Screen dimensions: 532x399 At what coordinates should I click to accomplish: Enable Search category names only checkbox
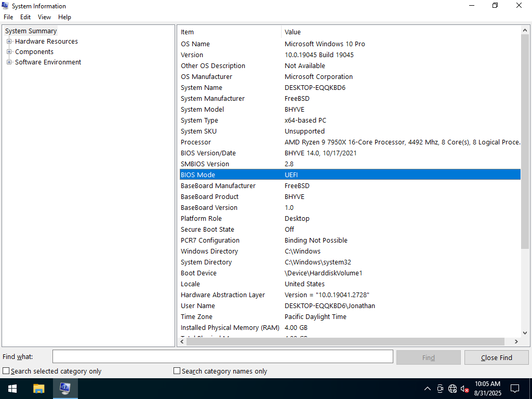(177, 371)
